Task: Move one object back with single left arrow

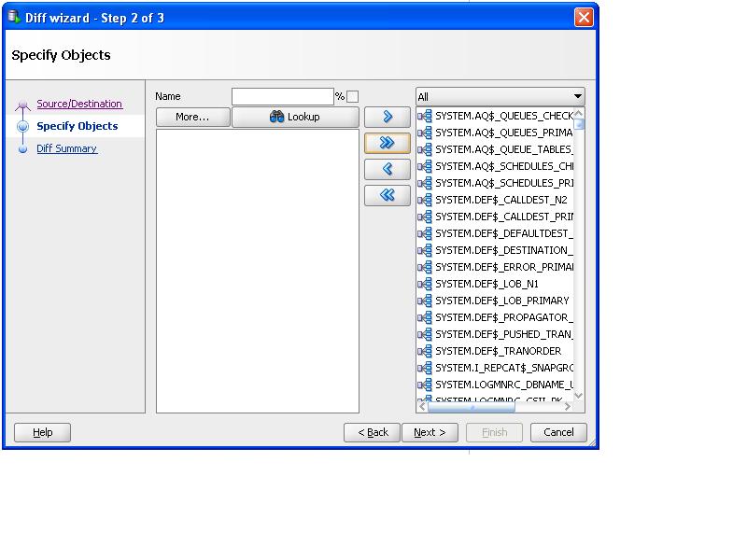Action: pos(387,169)
